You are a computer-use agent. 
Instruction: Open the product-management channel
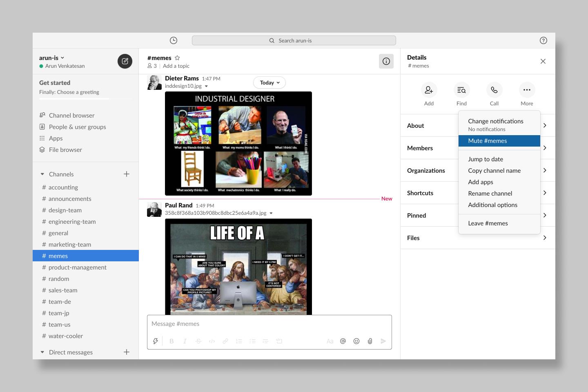77,267
